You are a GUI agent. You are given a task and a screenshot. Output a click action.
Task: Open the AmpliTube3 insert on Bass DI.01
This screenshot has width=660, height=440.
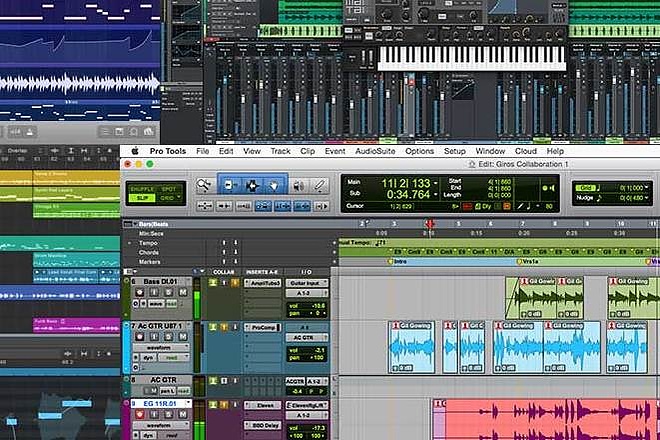click(263, 283)
